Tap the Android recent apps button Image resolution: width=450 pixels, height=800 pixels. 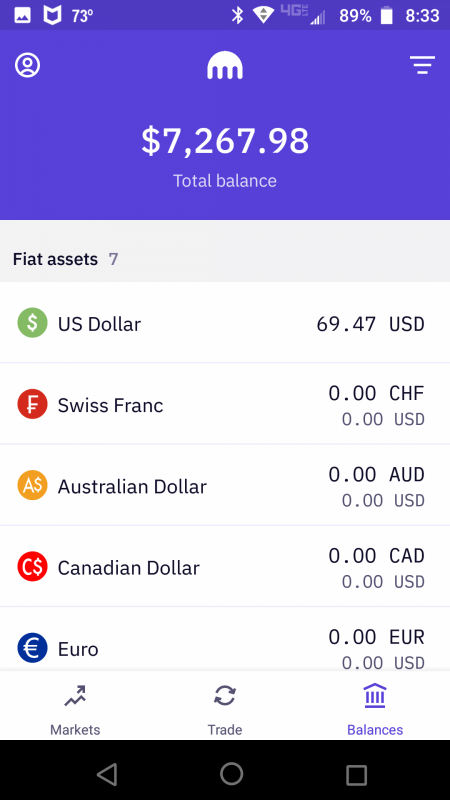356,774
